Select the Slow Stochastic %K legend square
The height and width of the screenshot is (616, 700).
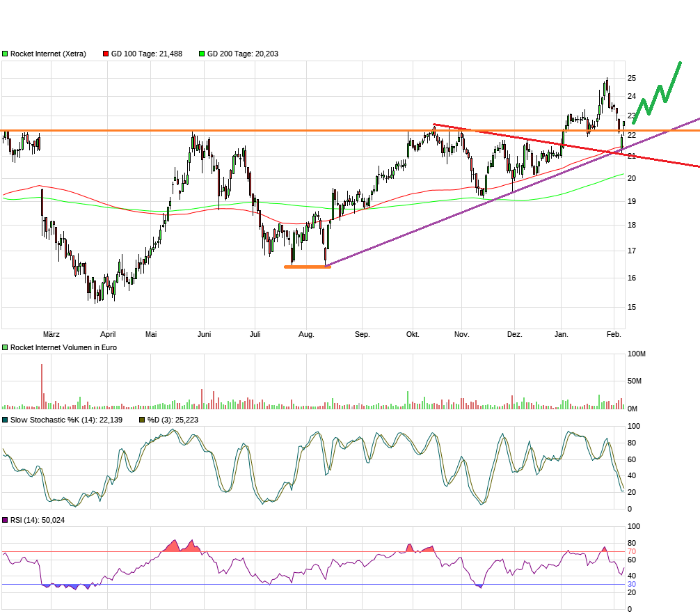(4, 420)
